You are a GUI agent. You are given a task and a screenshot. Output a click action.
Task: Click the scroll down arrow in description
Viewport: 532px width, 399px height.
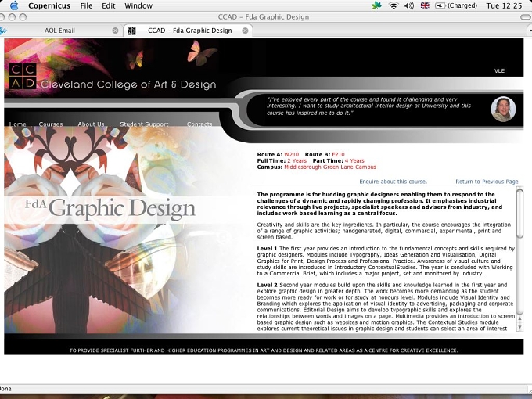519,327
